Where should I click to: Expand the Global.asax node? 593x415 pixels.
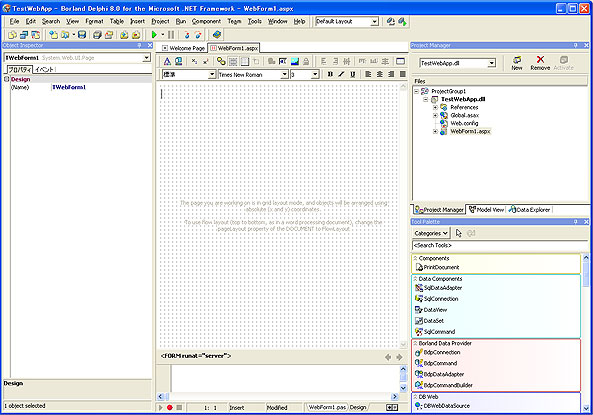tap(435, 115)
